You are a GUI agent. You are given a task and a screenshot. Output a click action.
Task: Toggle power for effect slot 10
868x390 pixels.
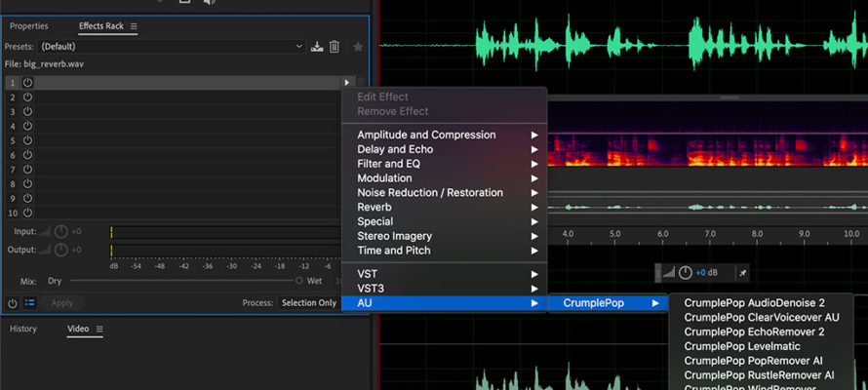click(27, 212)
